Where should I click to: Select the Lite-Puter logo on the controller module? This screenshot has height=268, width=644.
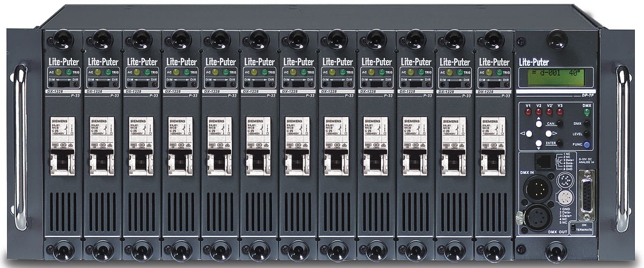point(535,61)
